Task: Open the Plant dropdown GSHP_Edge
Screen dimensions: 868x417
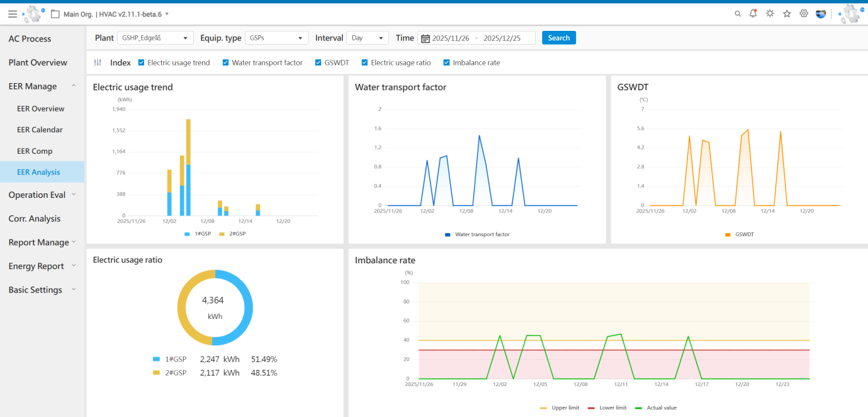Action: pos(155,38)
